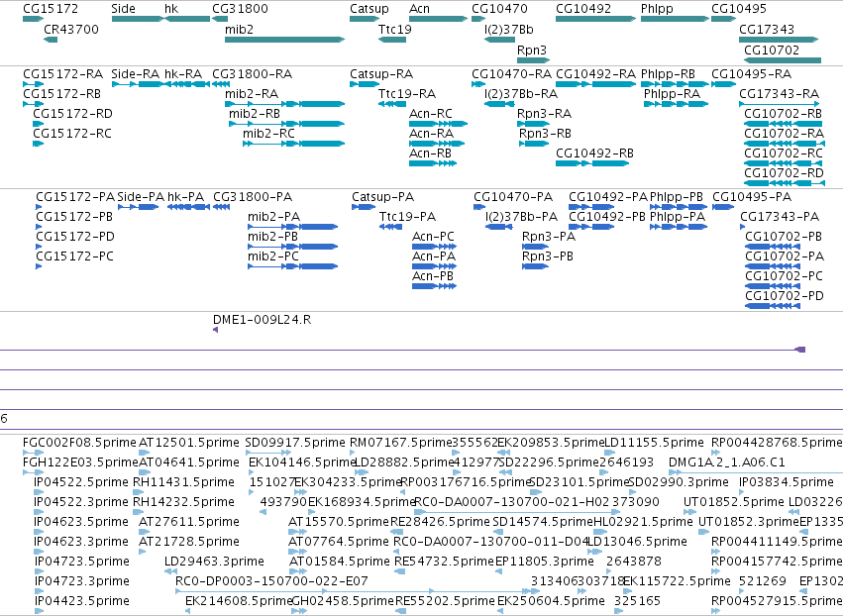Select the Phlpp gene label
Image resolution: width=843 pixels, height=616 pixels.
point(657,9)
